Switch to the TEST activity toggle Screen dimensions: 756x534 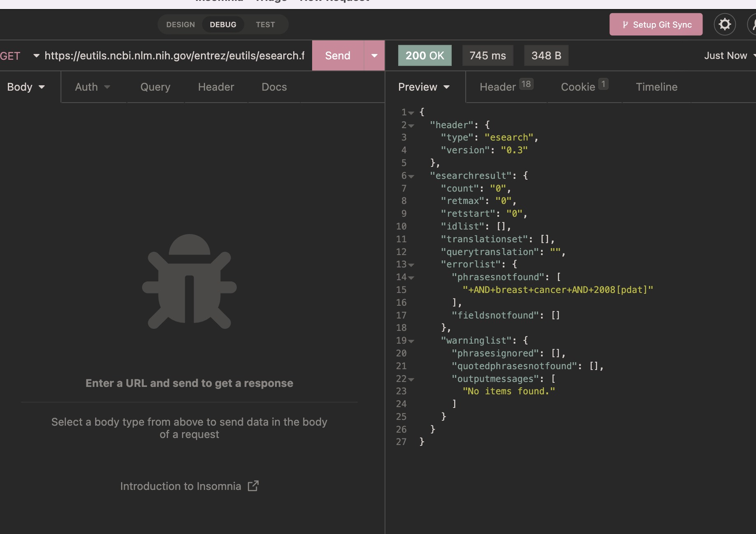[x=265, y=25]
